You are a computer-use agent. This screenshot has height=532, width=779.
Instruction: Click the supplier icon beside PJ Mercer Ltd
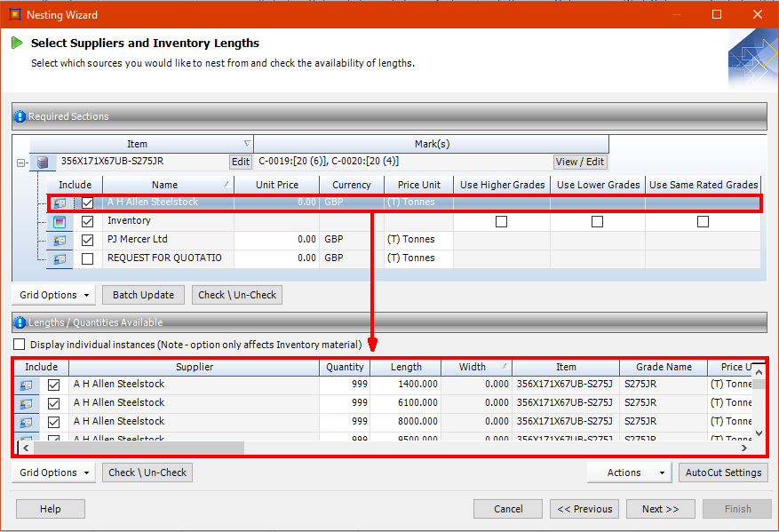60,240
